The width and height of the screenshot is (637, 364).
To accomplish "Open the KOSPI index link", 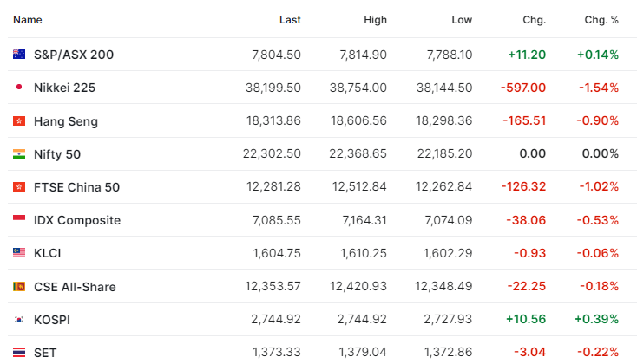I will coord(52,320).
